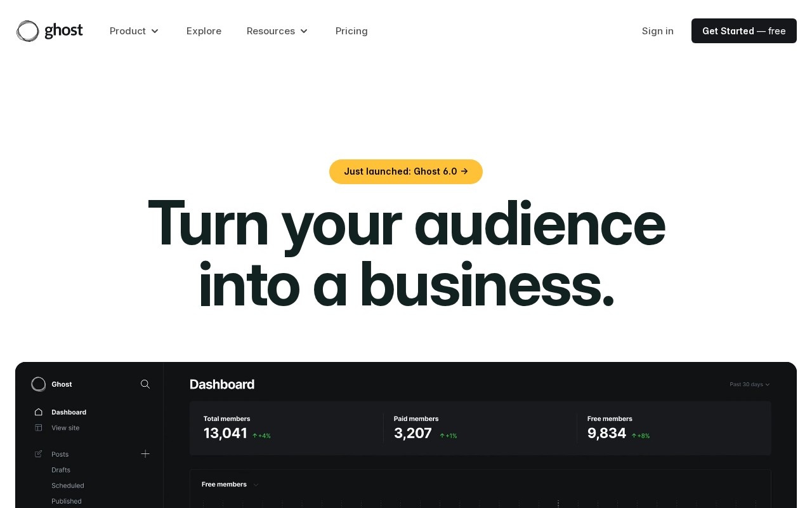
Task: Click Get Started — free button
Action: [x=744, y=30]
